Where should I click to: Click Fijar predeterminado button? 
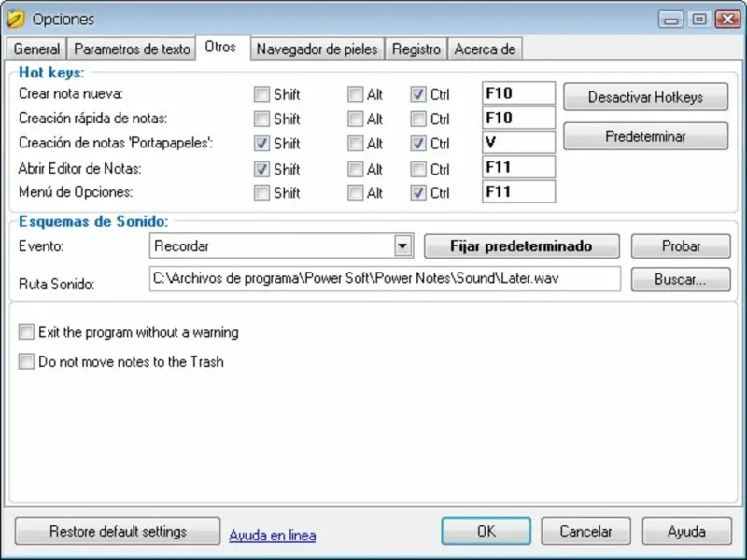click(x=522, y=246)
